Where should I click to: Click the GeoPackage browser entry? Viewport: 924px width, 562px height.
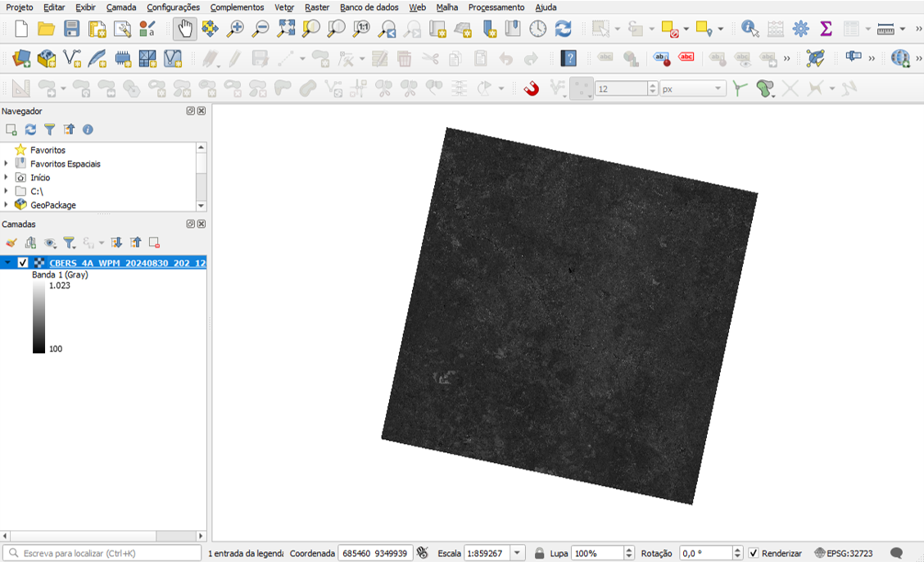click(52, 205)
